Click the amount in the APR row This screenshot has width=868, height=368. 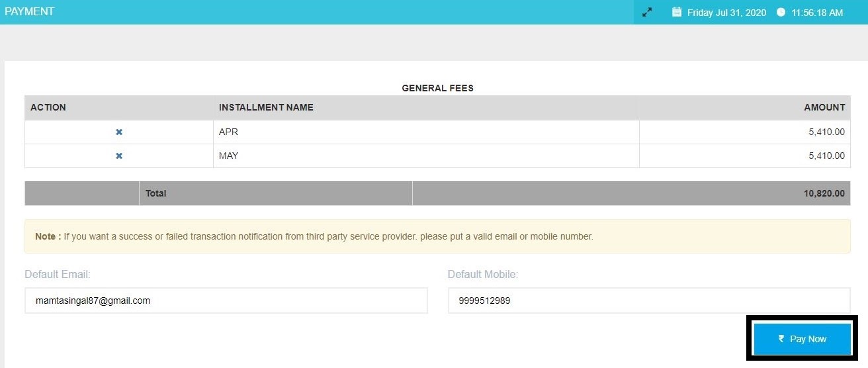point(826,132)
